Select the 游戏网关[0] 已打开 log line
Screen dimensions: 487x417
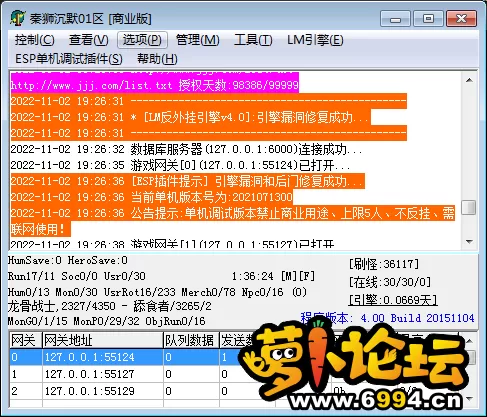[180, 165]
